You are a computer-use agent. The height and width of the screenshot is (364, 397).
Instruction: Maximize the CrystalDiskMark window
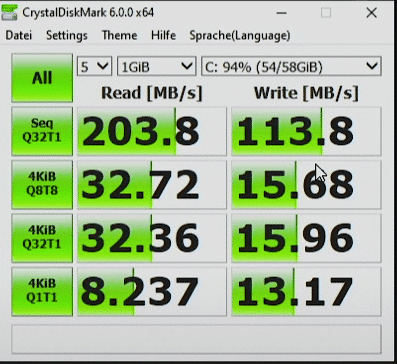coord(326,13)
